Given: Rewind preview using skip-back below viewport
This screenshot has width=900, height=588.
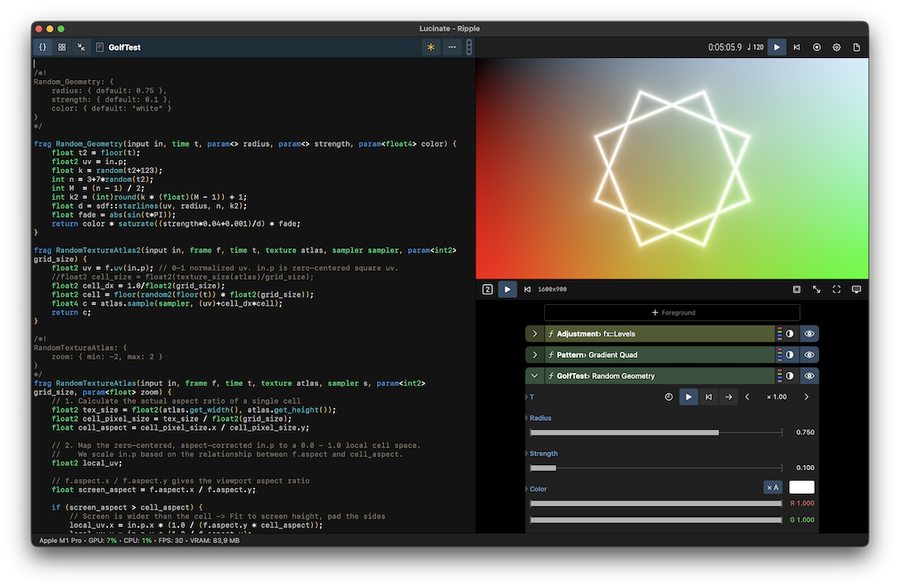Looking at the screenshot, I should 527,289.
